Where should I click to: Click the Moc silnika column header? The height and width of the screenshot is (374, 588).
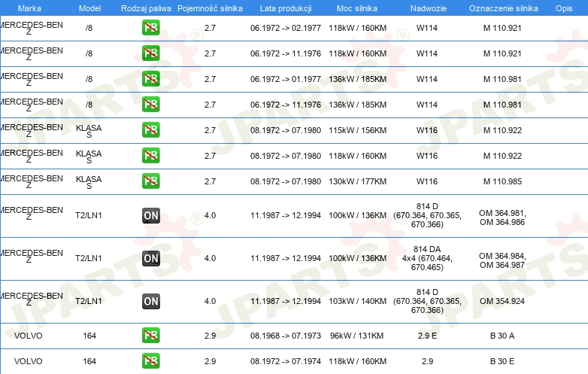(x=357, y=8)
